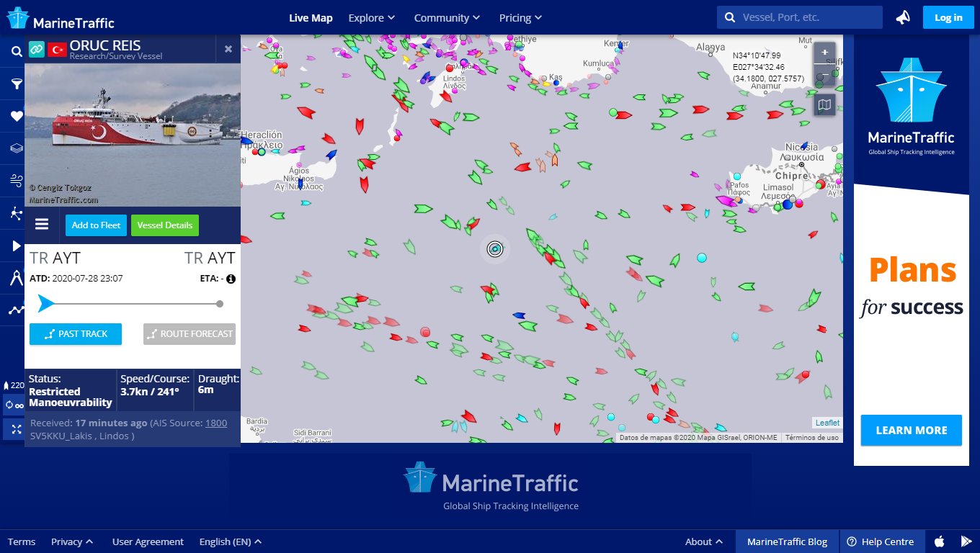Click the MarineTraffic logo in header

click(x=61, y=18)
